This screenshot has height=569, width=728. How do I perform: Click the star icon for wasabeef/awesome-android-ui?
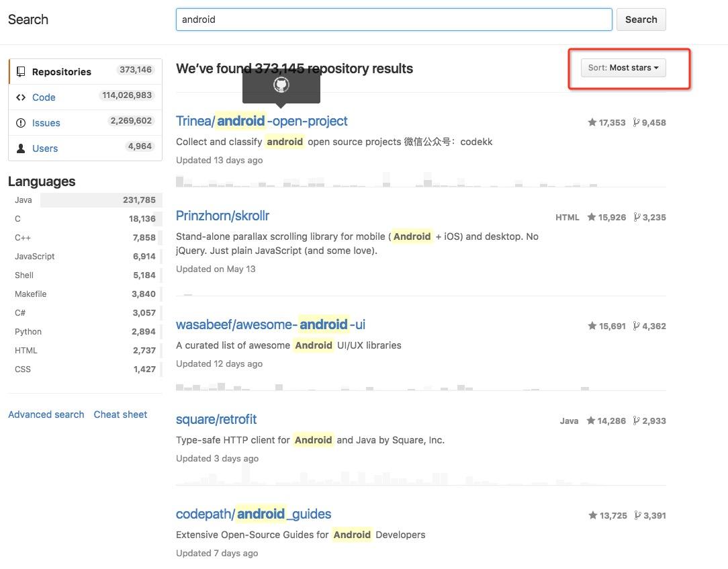[592, 326]
